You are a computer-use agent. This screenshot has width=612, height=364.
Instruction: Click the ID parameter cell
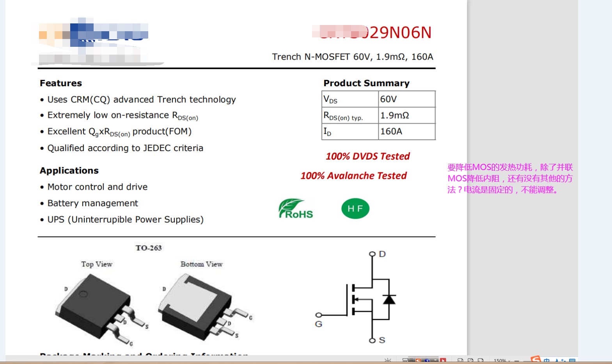pyautogui.click(x=350, y=132)
